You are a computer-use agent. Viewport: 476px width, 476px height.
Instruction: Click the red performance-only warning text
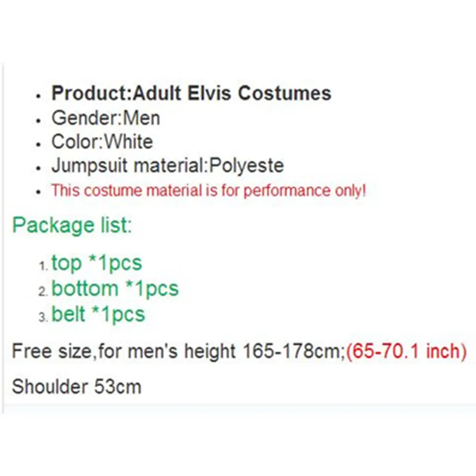tap(208, 191)
